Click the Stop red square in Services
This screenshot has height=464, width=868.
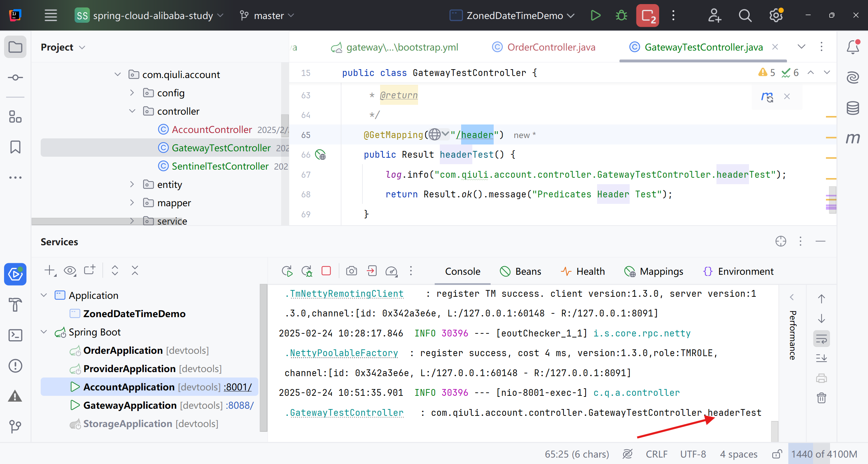[326, 271]
